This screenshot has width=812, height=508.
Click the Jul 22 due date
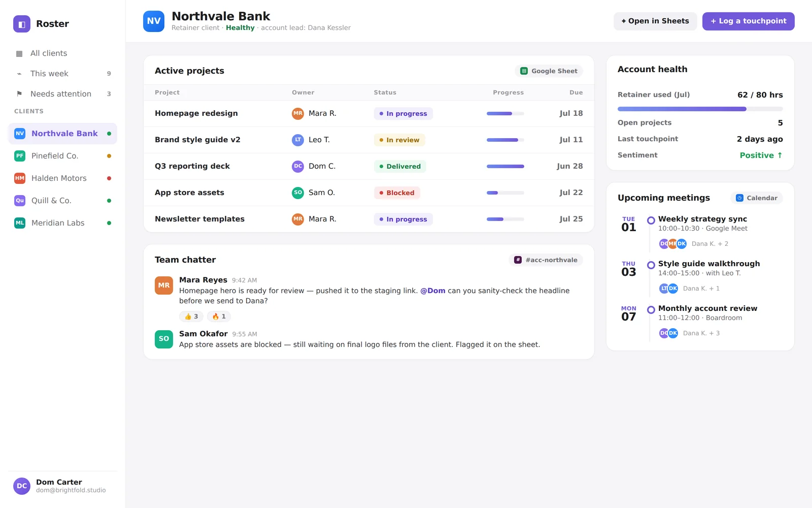(571, 193)
